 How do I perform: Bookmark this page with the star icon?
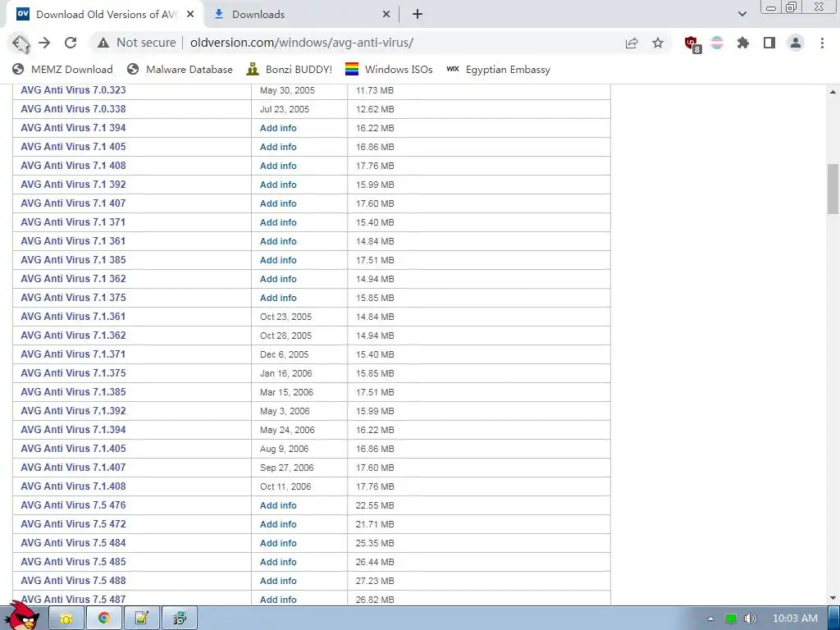pyautogui.click(x=658, y=43)
